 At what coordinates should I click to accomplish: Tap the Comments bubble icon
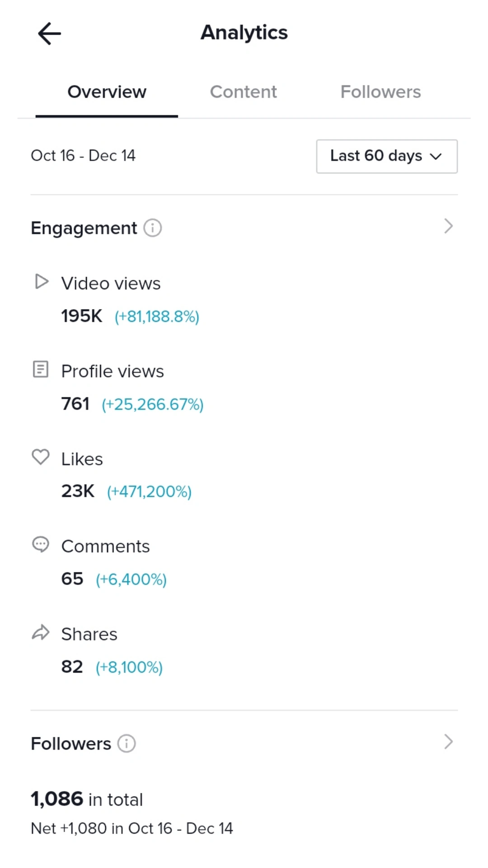click(41, 544)
